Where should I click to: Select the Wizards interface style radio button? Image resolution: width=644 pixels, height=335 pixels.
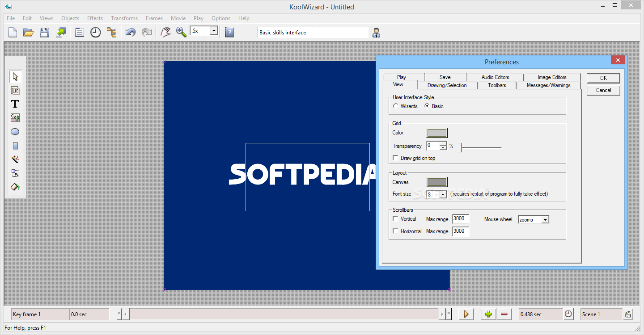point(396,106)
